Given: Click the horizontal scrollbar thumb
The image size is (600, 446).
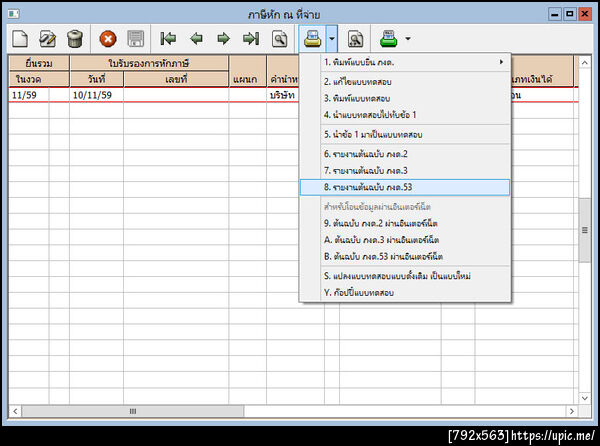Looking at the screenshot, I should (x=133, y=411).
